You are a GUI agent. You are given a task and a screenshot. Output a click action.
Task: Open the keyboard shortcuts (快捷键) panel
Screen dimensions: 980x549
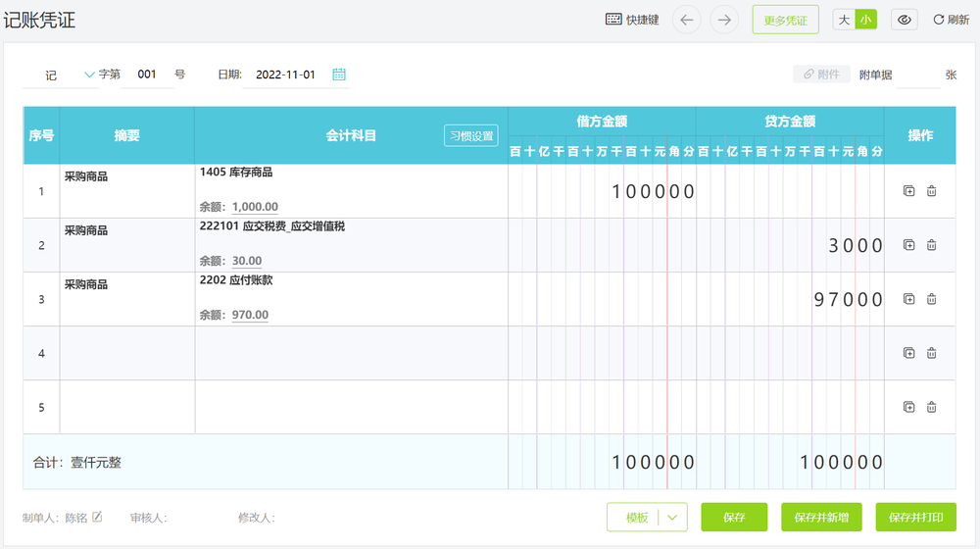pos(632,20)
